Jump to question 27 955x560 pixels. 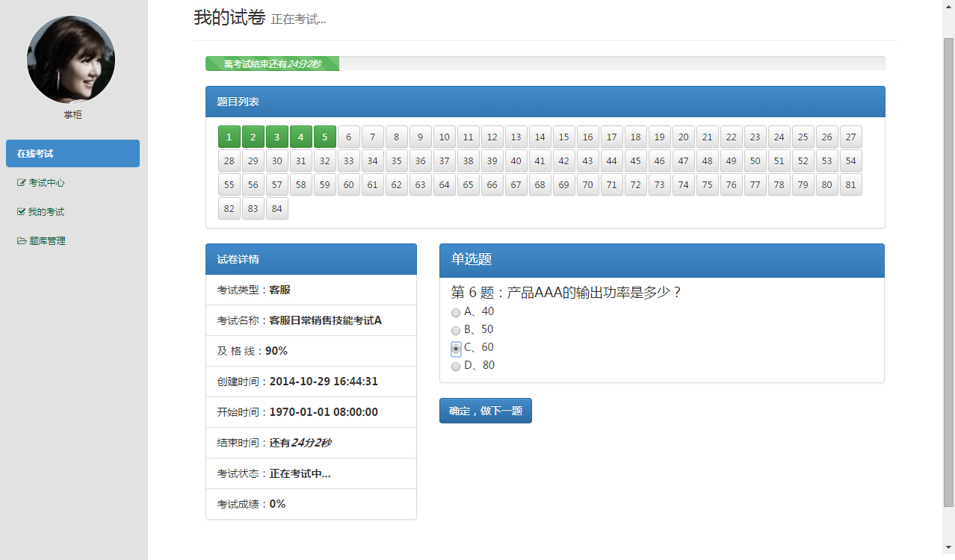pos(851,137)
